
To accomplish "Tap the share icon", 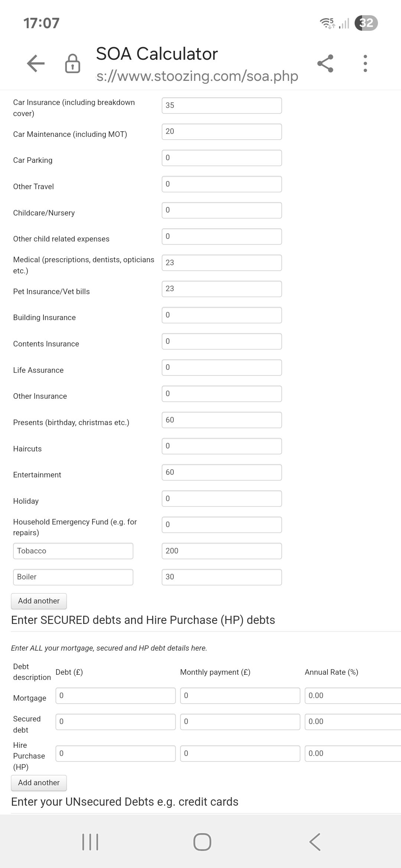I will click(x=325, y=63).
